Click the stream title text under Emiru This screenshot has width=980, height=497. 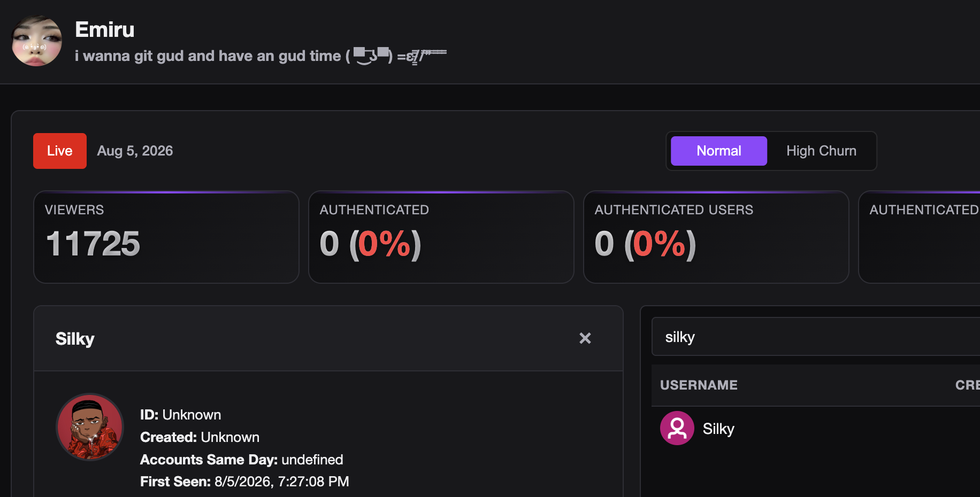(x=261, y=56)
